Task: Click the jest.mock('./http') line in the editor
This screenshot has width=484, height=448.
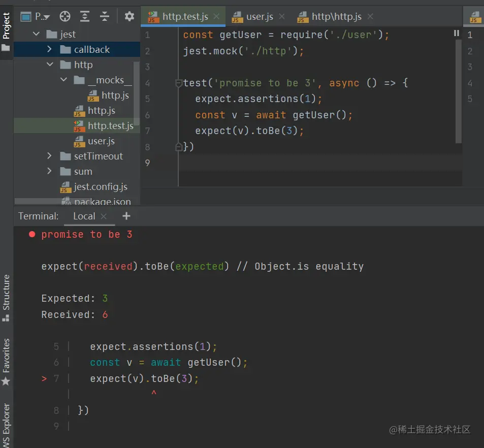Action: point(243,51)
